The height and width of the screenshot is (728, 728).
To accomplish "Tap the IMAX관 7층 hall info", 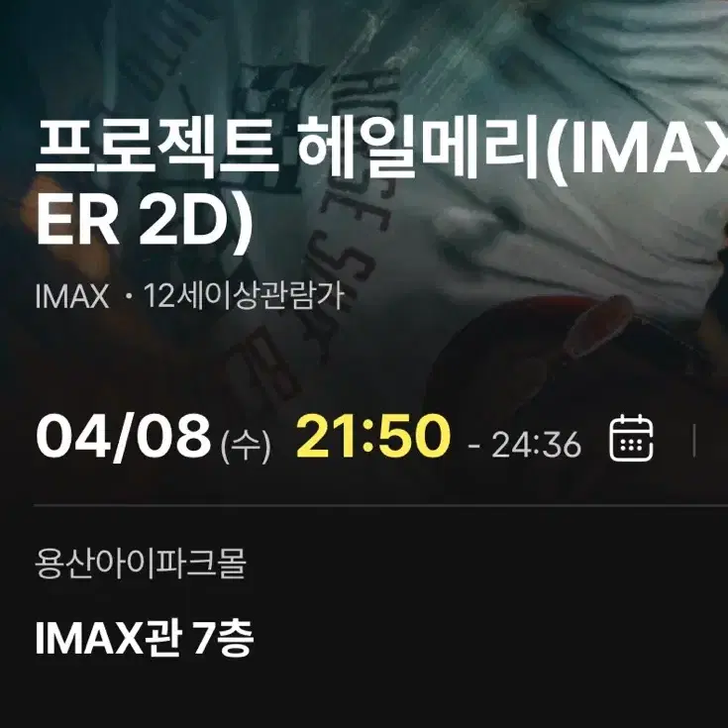I will (x=144, y=638).
